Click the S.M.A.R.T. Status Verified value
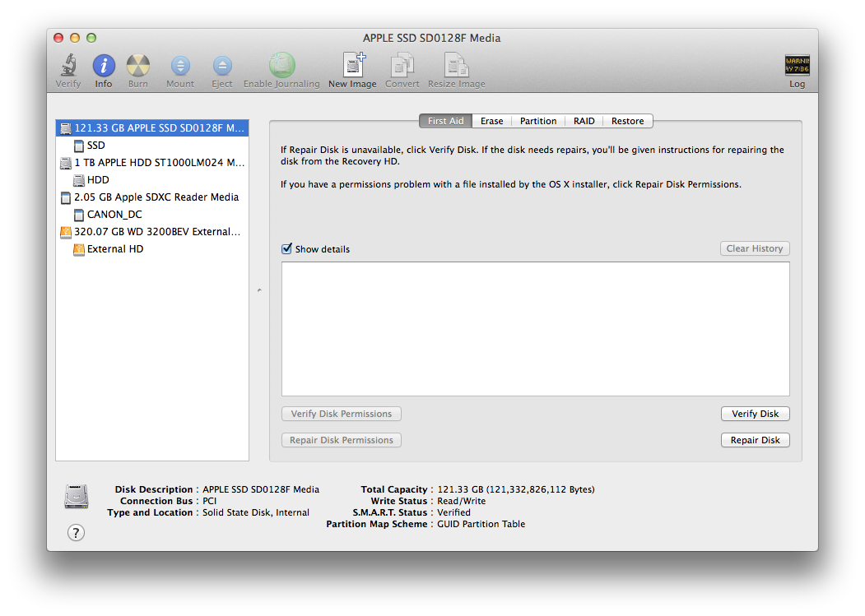Image resolution: width=865 pixels, height=616 pixels. point(454,513)
